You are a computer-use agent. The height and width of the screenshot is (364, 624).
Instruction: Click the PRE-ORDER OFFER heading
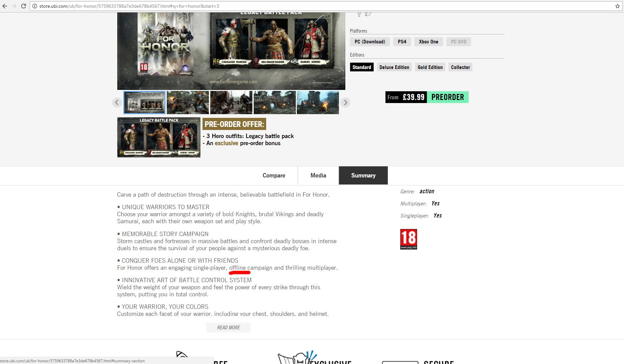point(234,124)
